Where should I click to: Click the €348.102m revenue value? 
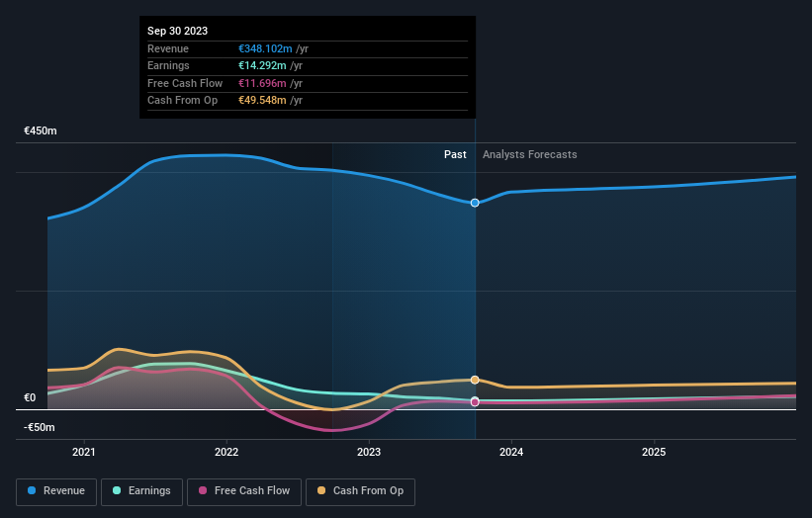click(265, 48)
